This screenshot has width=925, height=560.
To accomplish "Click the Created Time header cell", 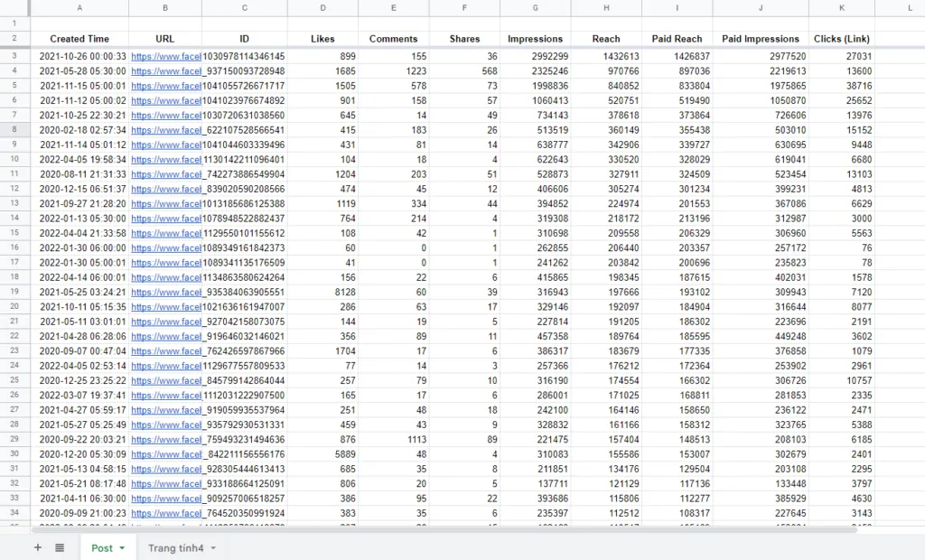I will [79, 39].
